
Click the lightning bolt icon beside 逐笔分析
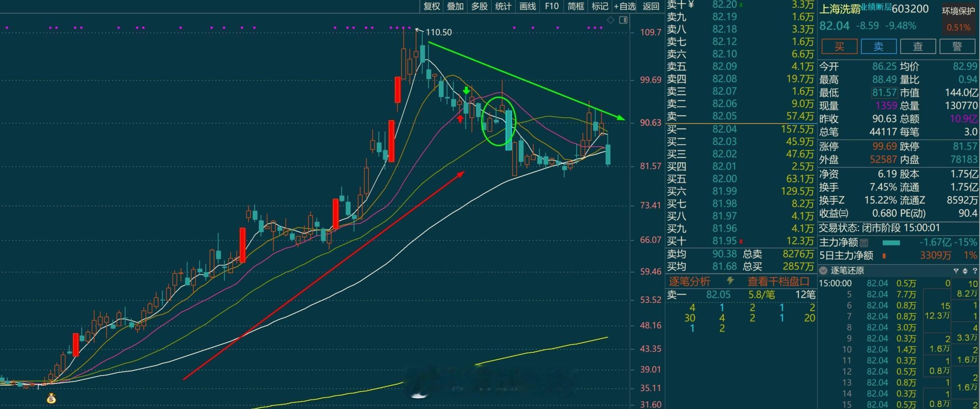coord(730,281)
